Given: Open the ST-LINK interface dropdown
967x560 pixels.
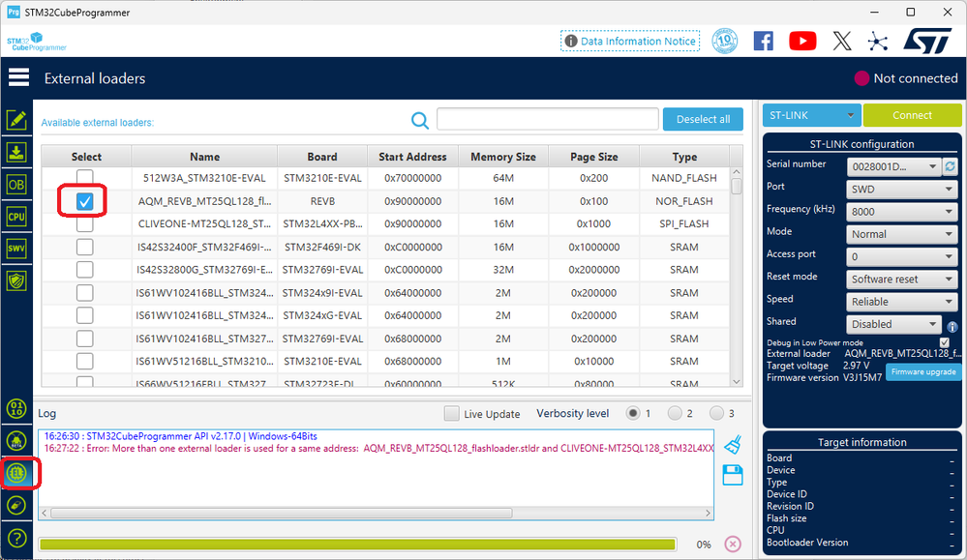Looking at the screenshot, I should [x=811, y=115].
